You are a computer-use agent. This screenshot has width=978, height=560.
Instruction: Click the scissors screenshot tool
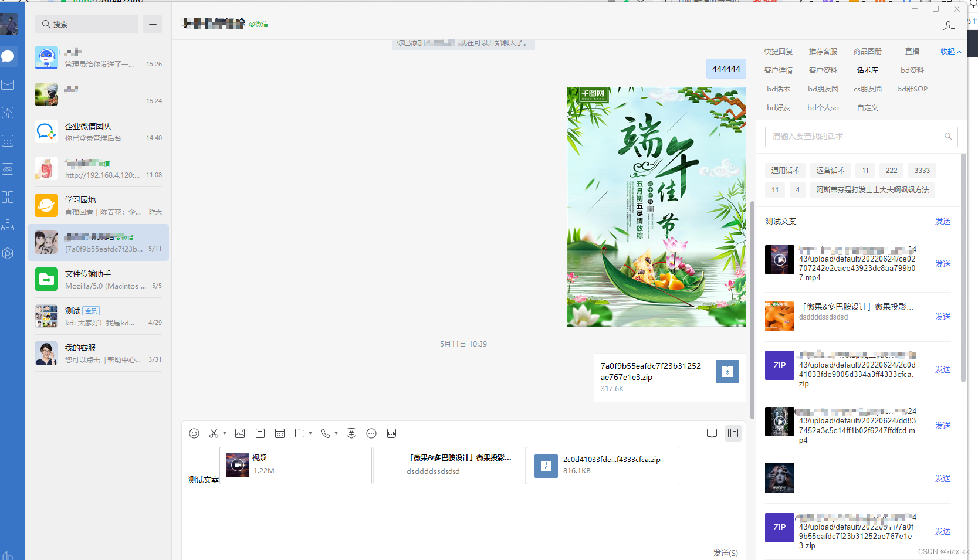pyautogui.click(x=214, y=433)
